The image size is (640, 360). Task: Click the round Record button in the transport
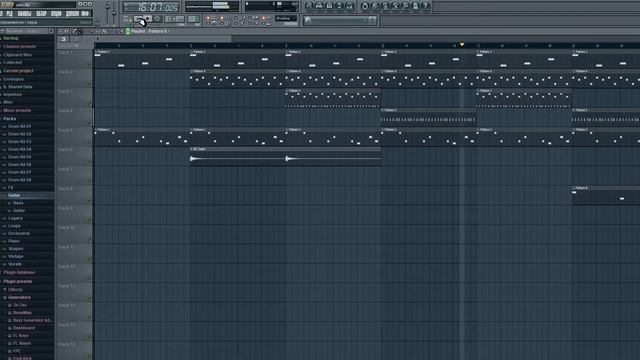[x=158, y=19]
